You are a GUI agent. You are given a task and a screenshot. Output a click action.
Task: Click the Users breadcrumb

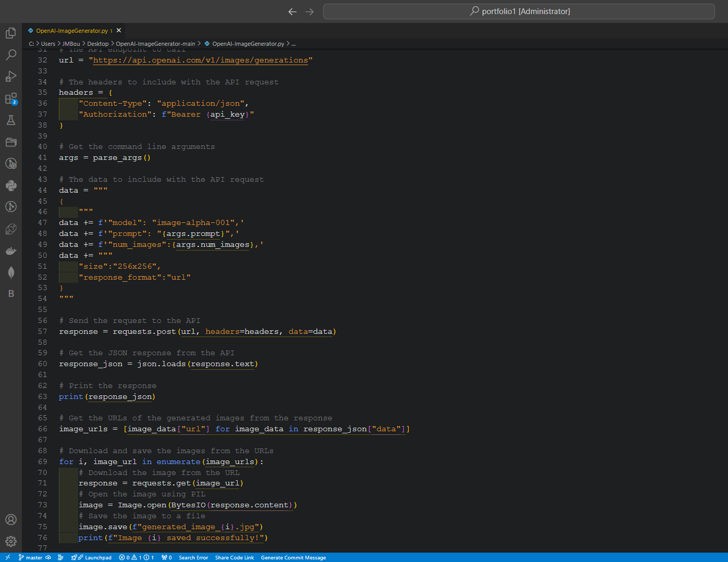(x=48, y=44)
